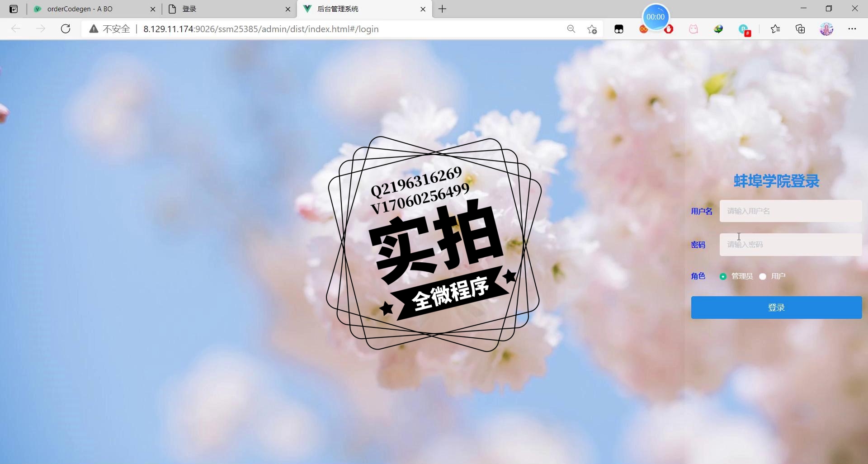Select the 管理员 role radio button
This screenshot has width=868, height=464.
[x=723, y=276]
